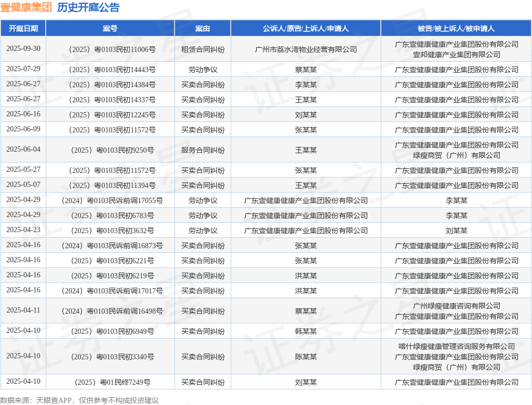Click the 案号 column header
Viewport: 532px width, 405px height.
click(110, 29)
